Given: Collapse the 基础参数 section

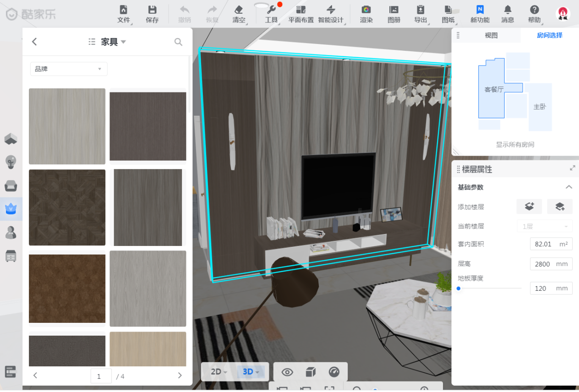Looking at the screenshot, I should point(569,187).
